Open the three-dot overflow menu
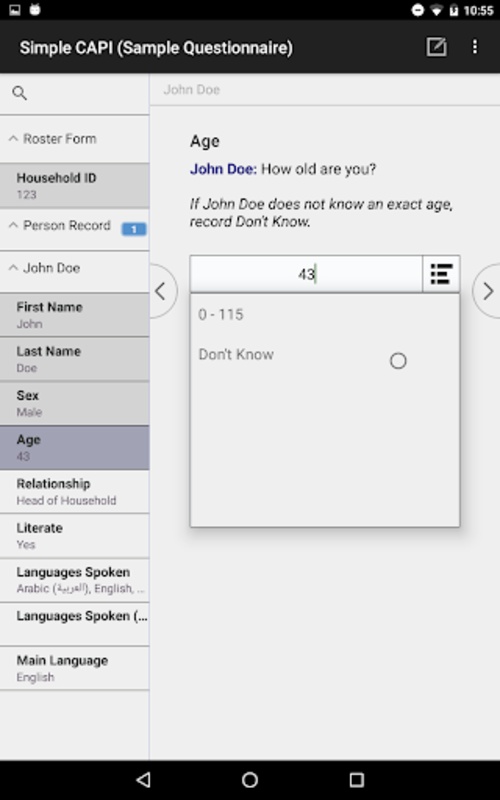Viewport: 500px width, 800px height. click(x=474, y=47)
